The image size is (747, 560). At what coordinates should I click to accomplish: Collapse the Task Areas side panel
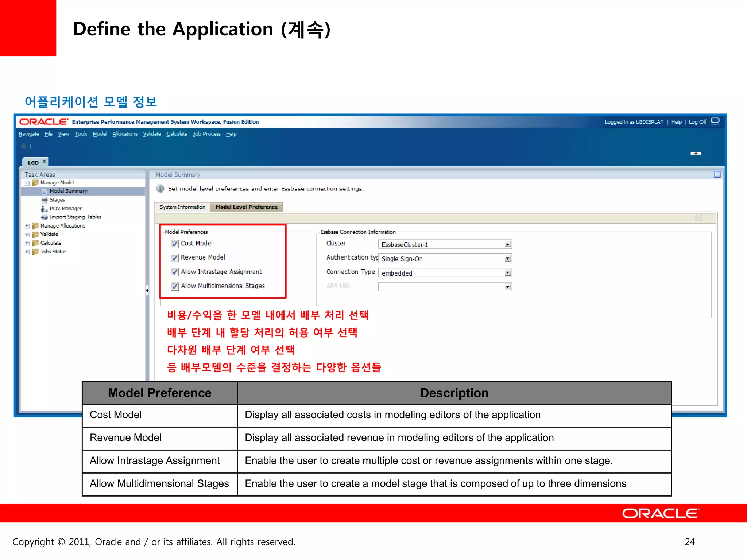coord(147,291)
